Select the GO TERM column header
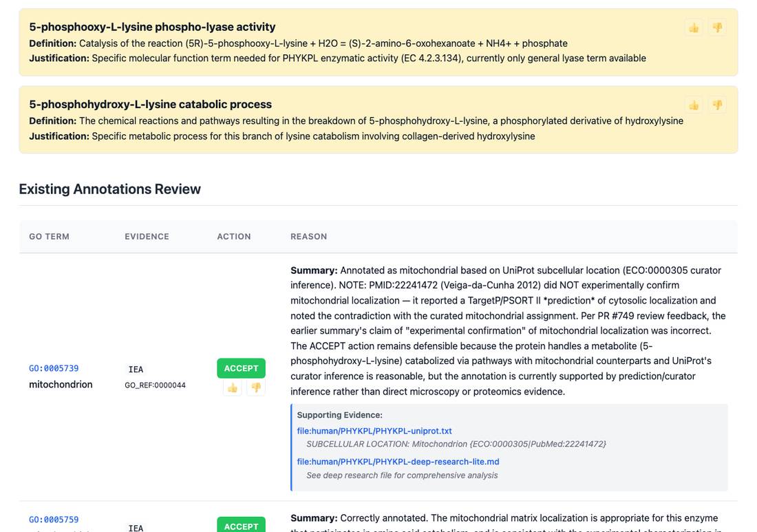 click(50, 237)
